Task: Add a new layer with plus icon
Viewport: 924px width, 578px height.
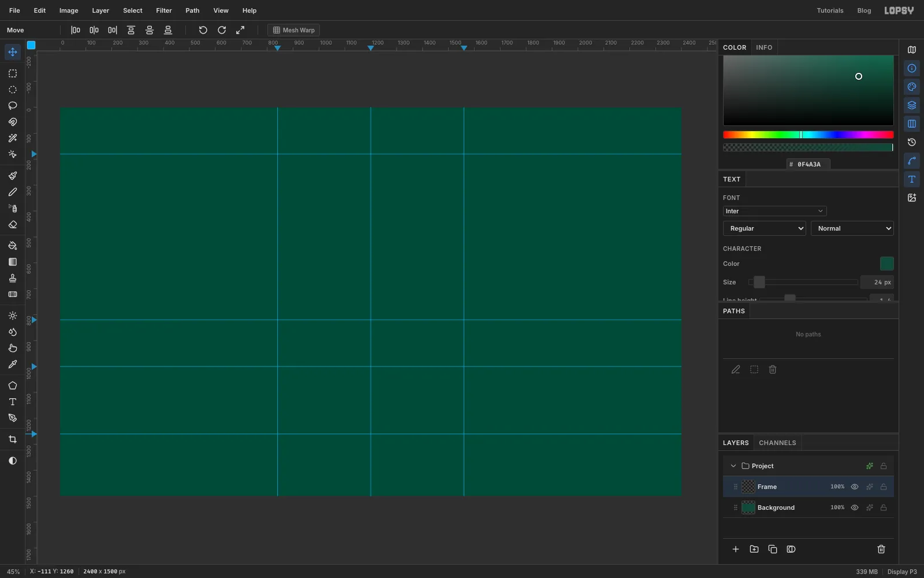Action: pyautogui.click(x=736, y=549)
